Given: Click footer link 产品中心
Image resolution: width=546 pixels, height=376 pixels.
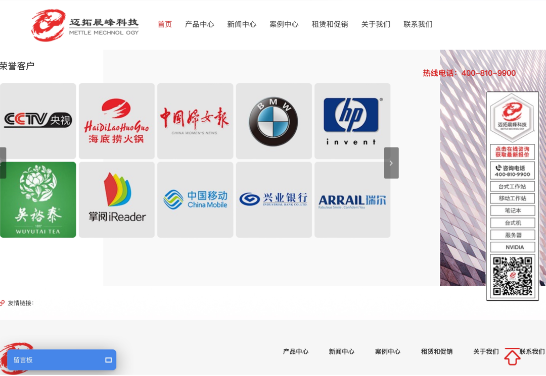Looking at the screenshot, I should coord(296,352).
